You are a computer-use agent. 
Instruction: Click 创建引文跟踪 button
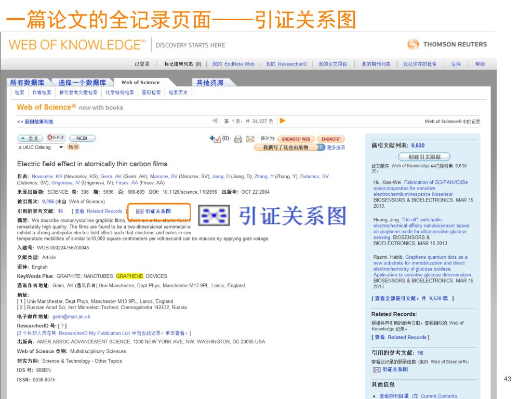coord(424,157)
